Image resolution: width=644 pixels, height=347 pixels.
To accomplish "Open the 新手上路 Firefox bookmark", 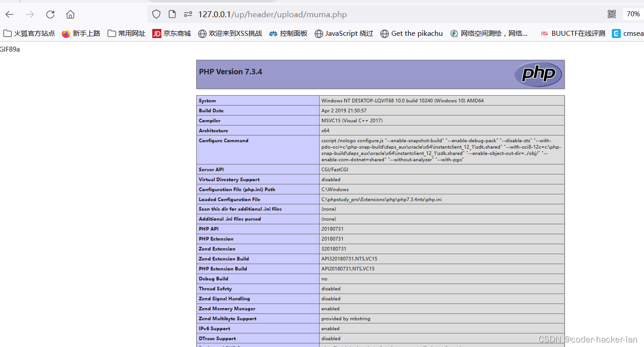I will coord(81,33).
